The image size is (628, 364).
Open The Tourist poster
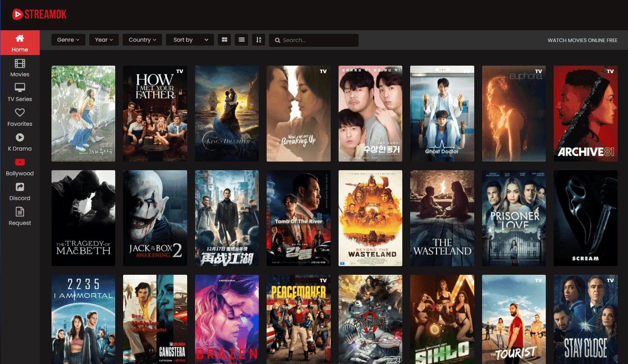point(514,319)
